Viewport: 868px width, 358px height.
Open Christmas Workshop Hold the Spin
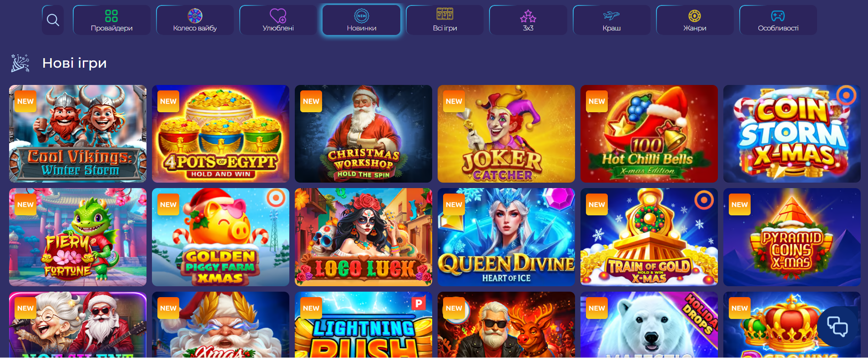pyautogui.click(x=363, y=134)
